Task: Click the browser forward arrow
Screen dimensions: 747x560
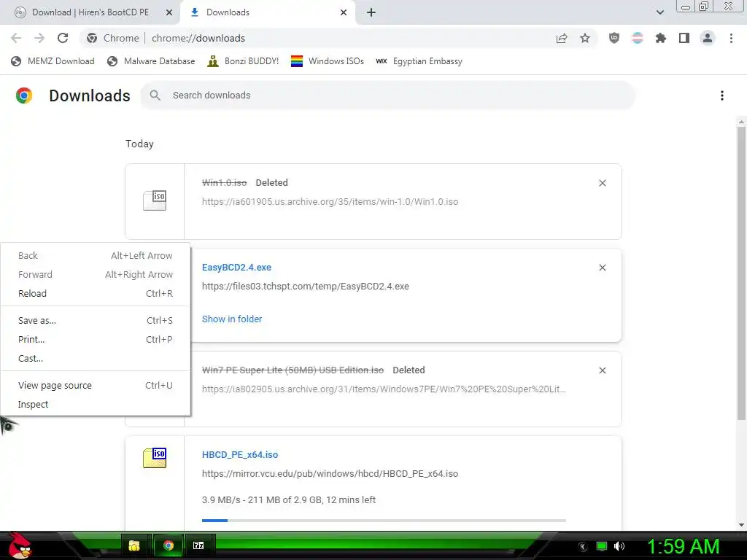Action: tap(39, 38)
